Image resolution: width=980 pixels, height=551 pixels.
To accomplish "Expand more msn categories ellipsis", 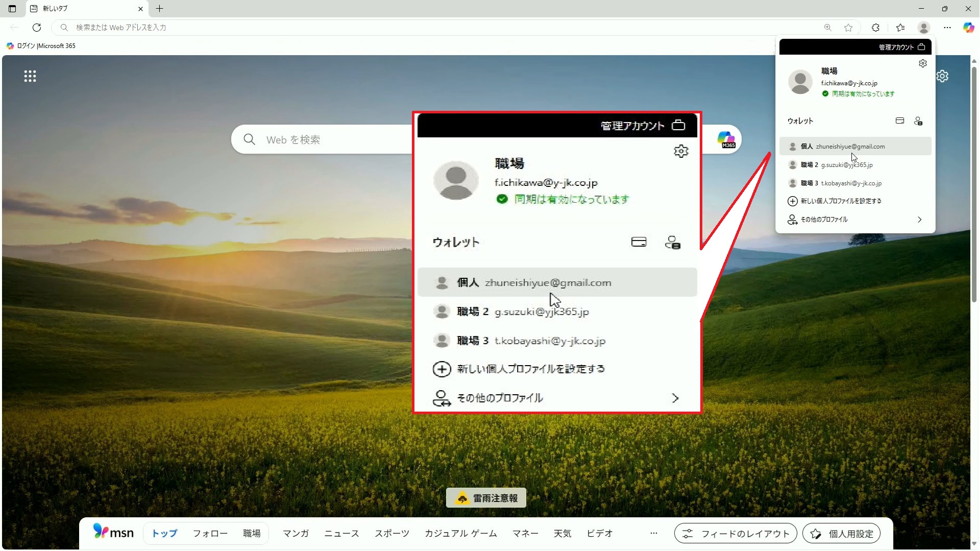I will 654,534.
